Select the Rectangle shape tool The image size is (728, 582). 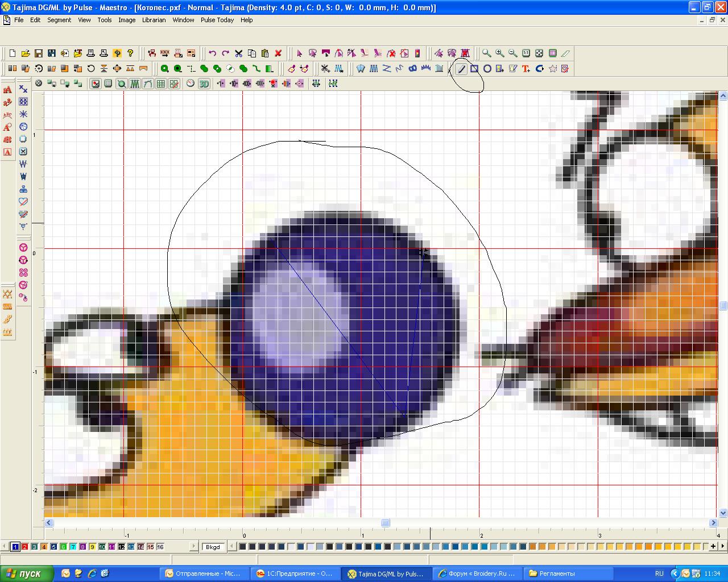tap(474, 69)
